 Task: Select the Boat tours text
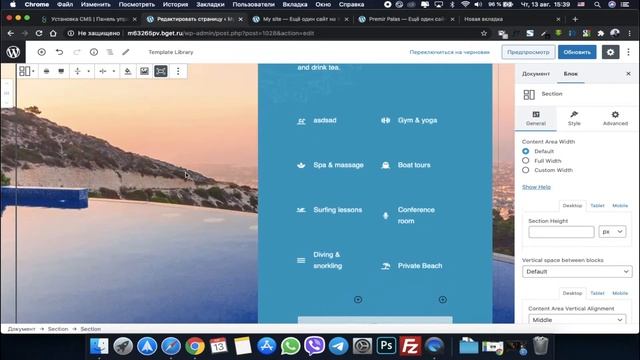coord(414,165)
